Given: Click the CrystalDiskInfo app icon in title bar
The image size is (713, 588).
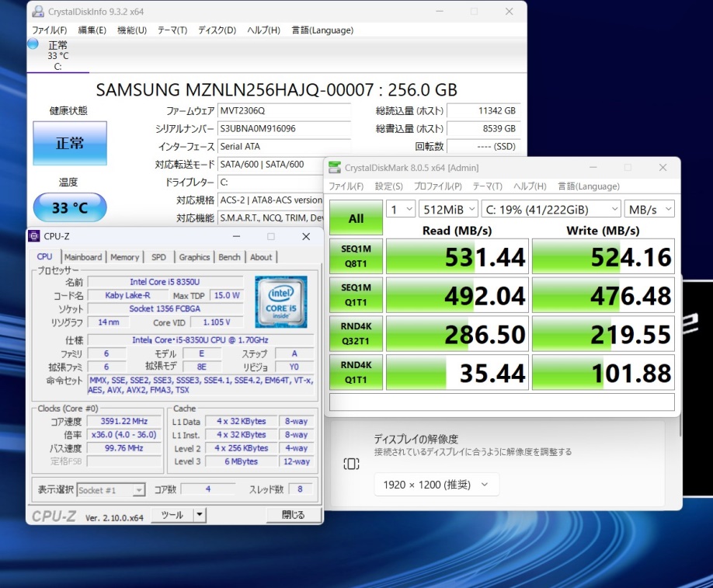Looking at the screenshot, I should (38, 12).
